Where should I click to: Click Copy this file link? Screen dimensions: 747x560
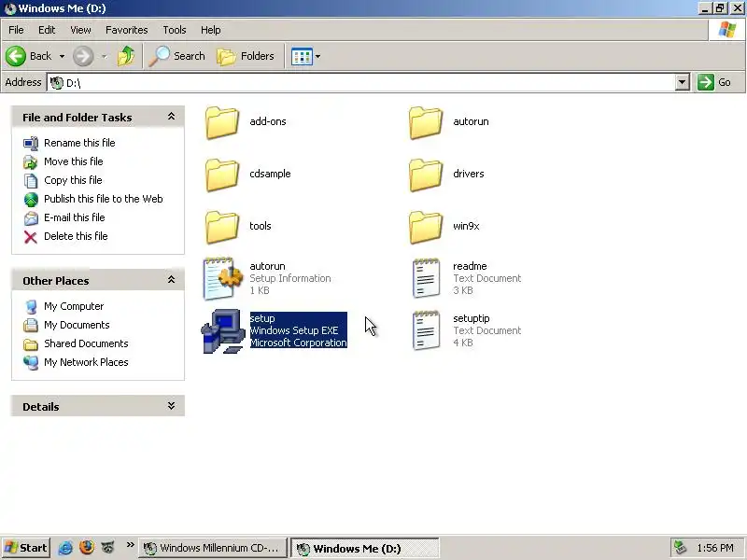pos(73,180)
